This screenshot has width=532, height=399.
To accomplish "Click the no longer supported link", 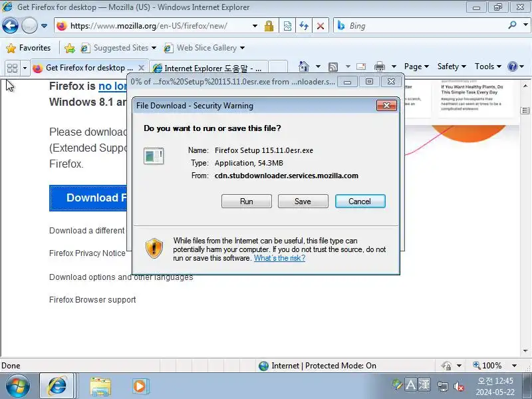I will click(112, 86).
